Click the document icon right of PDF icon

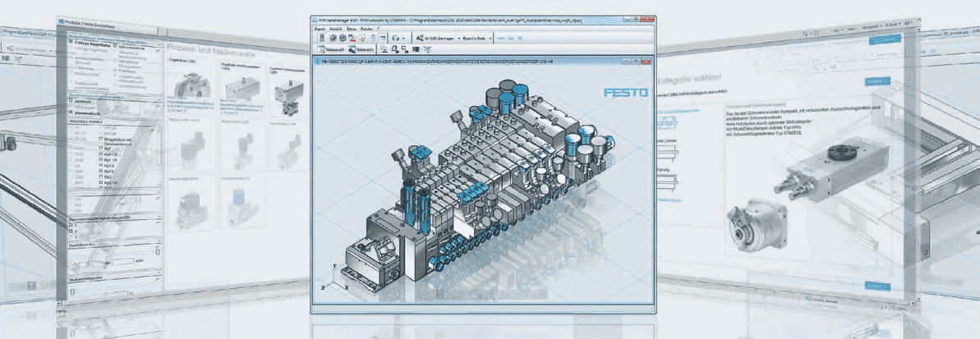(x=362, y=38)
